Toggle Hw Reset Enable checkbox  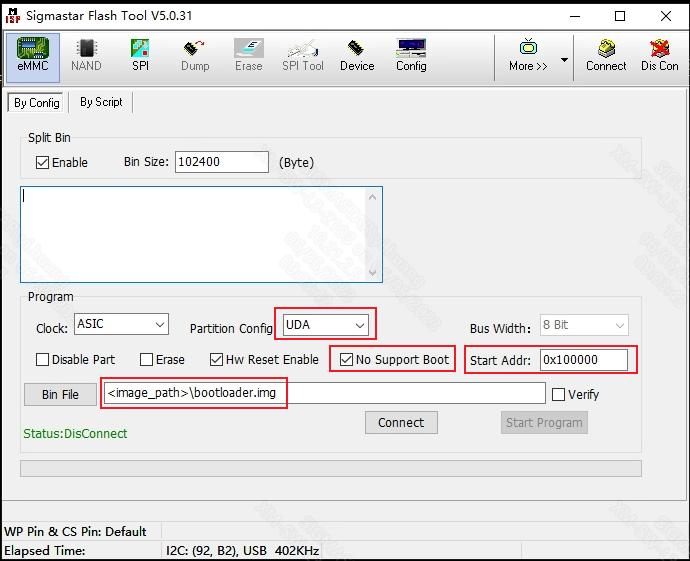point(216,359)
